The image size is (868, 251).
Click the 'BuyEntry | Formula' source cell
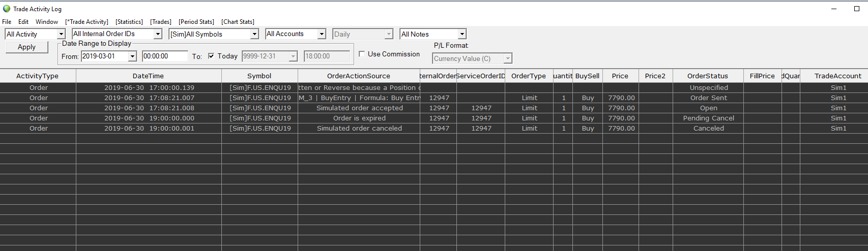coord(359,98)
